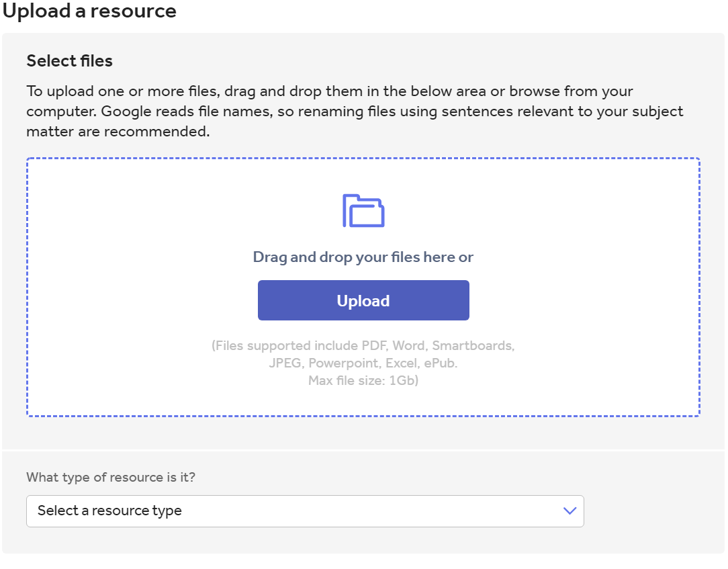728x569 pixels.
Task: Click the word 'ePub' in the supported formats
Action: [439, 363]
